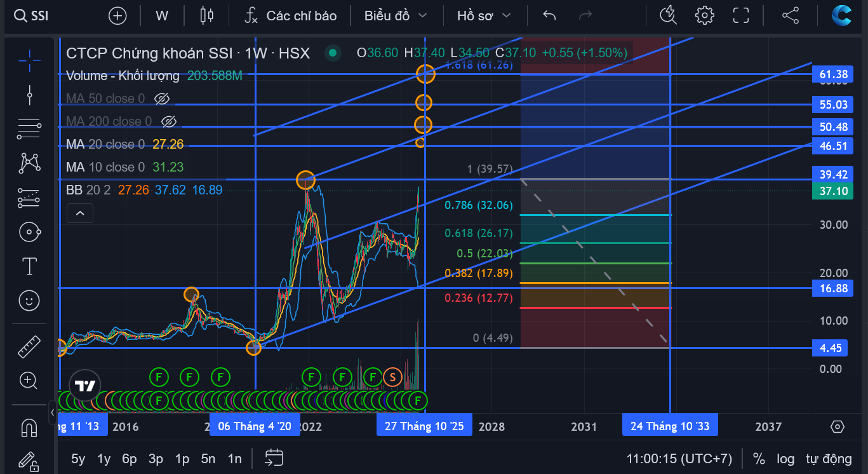Click the 16.88 price label
The width and height of the screenshot is (868, 474).
(834, 288)
